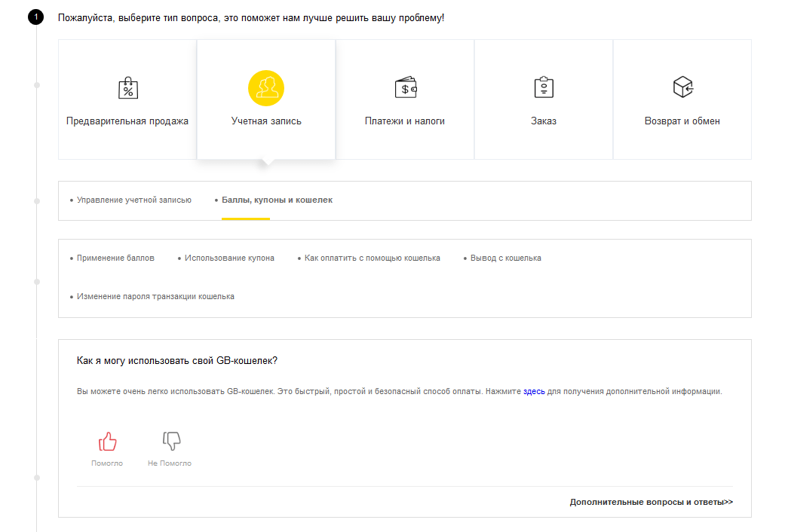Image resolution: width=791 pixels, height=532 pixels.
Task: Select the Баллы, купоны и кошелек tab
Action: [277, 200]
